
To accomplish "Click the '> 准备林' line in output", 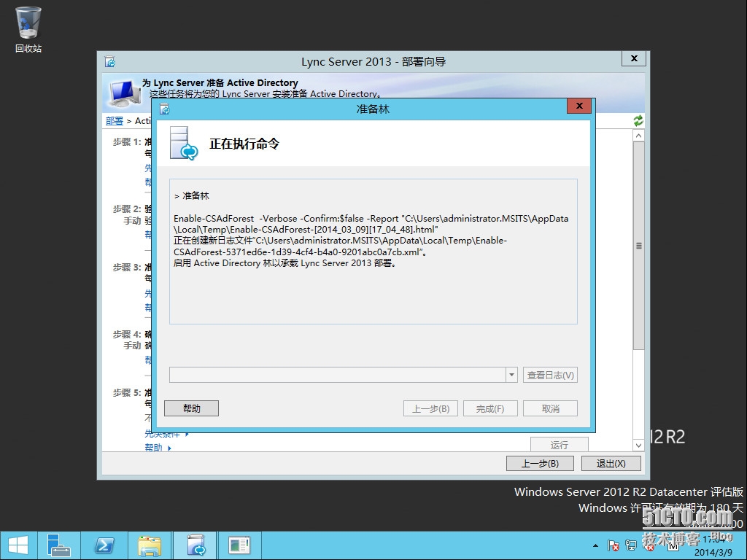I will coord(192,195).
